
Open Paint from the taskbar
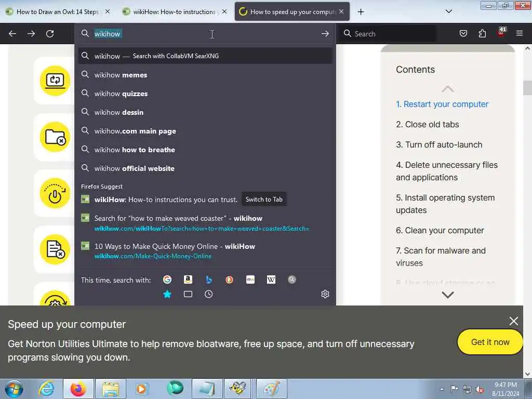click(271, 389)
